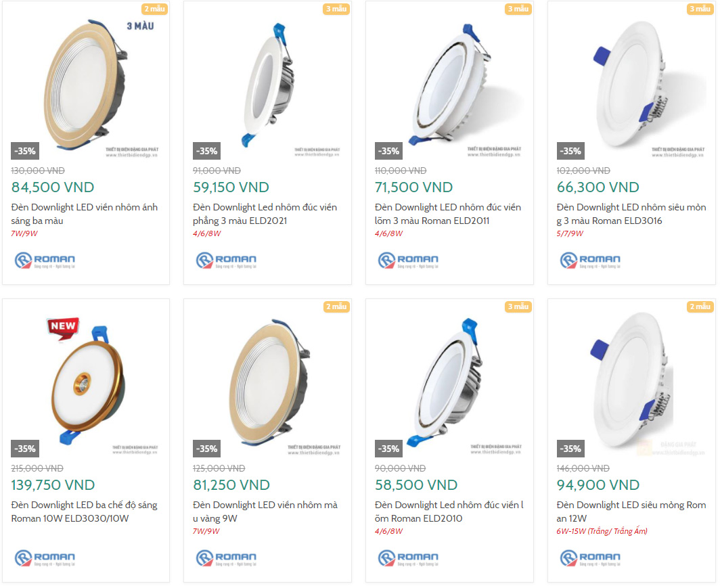
Task: Open 'Đèn Downlight LED viền nhôm ánh sáng ba màu' link
Action: (84, 214)
